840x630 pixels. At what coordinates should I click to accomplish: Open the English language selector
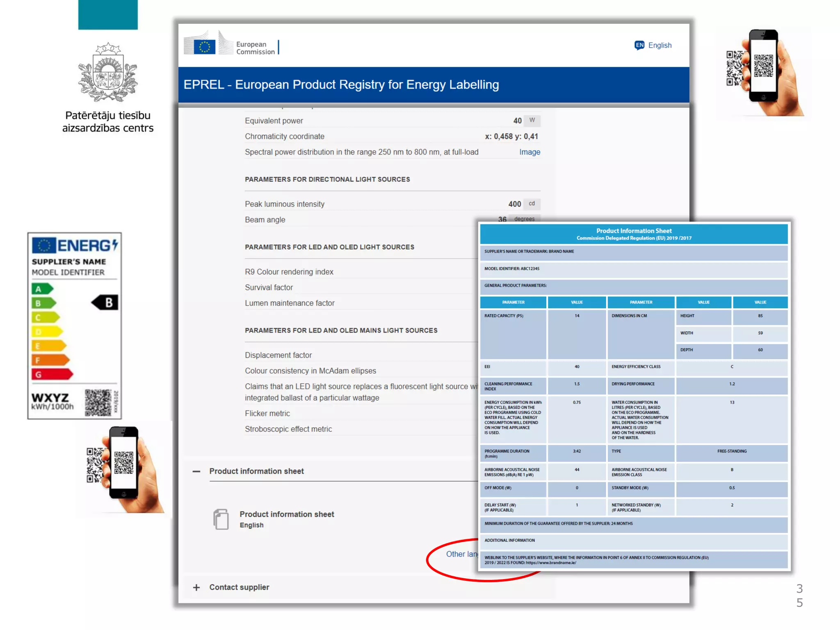pos(660,45)
